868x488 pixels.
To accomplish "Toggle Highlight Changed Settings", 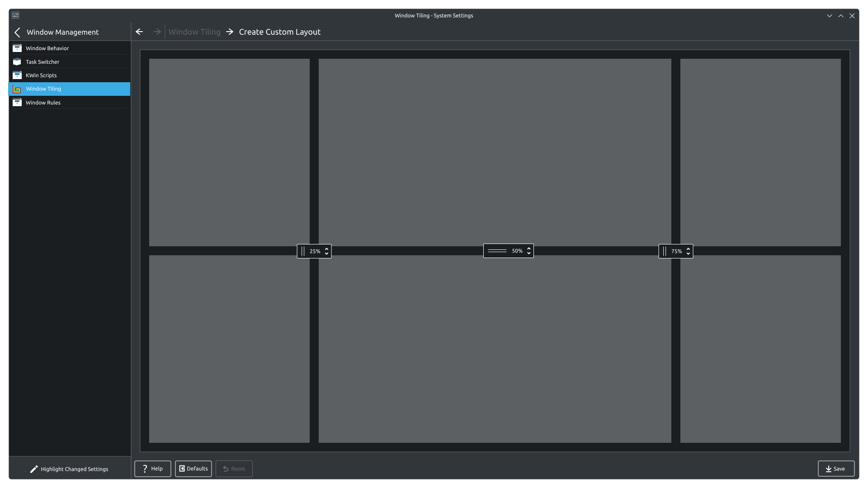I will tap(69, 469).
